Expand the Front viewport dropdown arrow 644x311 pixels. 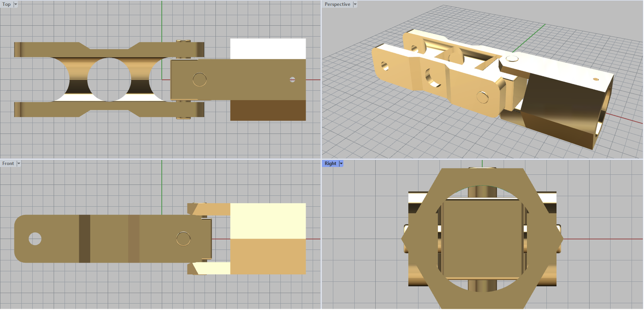[19, 164]
